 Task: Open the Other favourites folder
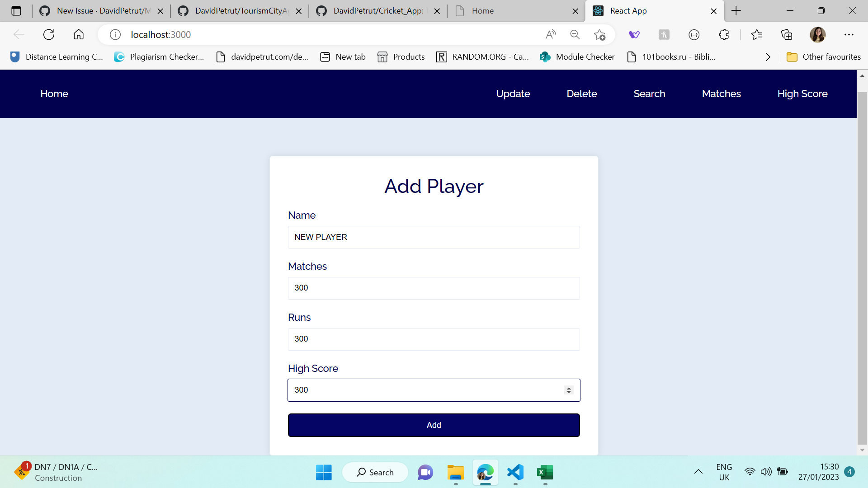click(823, 56)
